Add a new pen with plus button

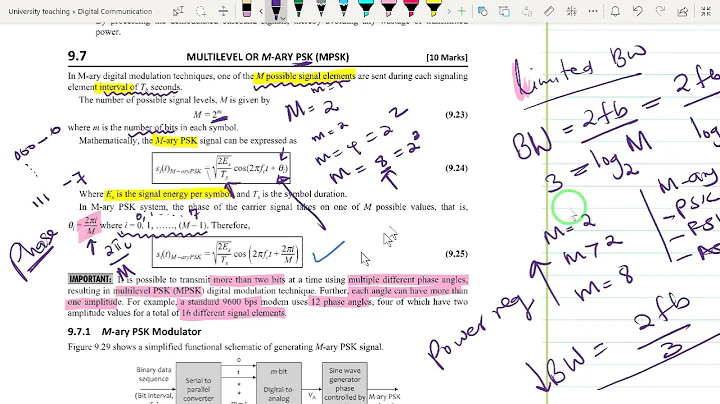click(x=461, y=11)
